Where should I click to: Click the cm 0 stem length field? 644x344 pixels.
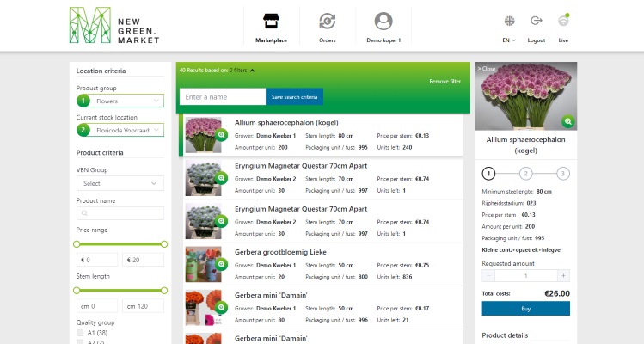pyautogui.click(x=97, y=306)
